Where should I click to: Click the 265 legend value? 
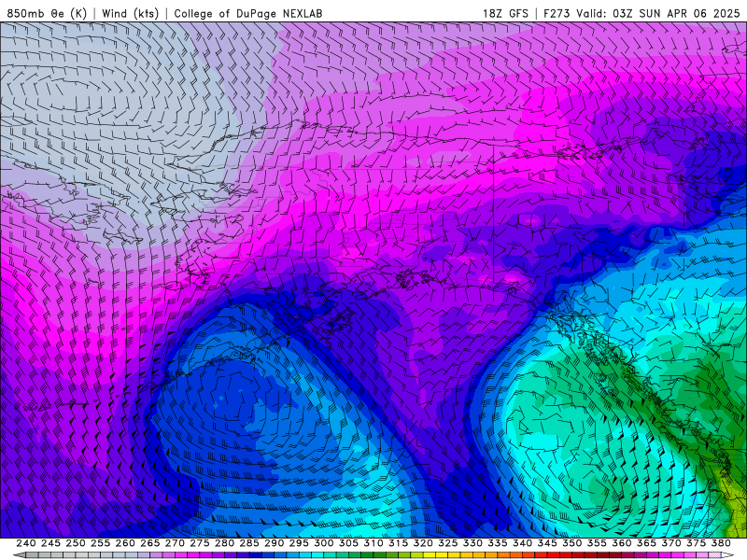click(x=149, y=543)
